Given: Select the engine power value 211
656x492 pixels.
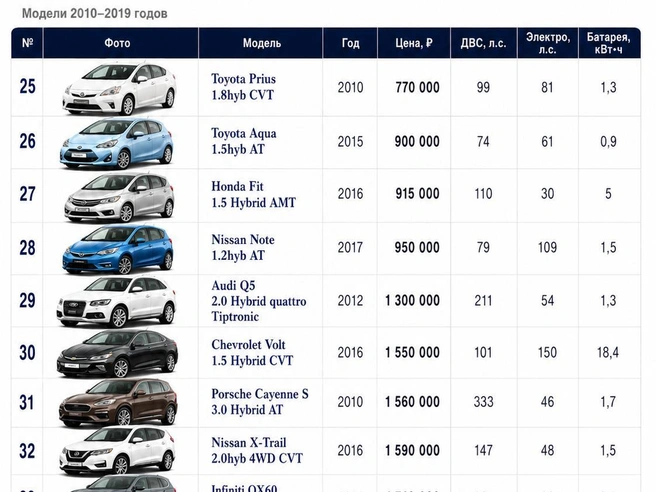Looking at the screenshot, I should [x=483, y=300].
